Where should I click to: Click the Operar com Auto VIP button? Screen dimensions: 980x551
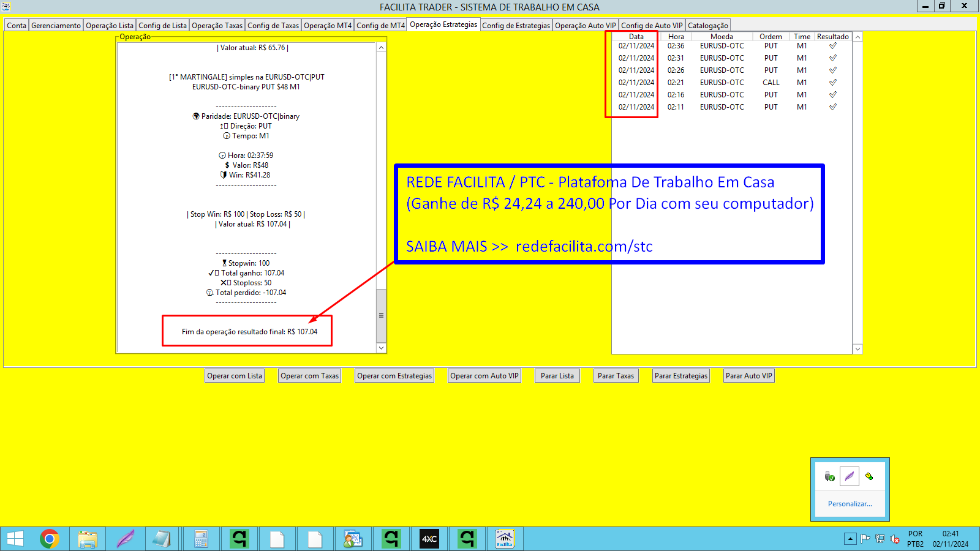point(484,376)
